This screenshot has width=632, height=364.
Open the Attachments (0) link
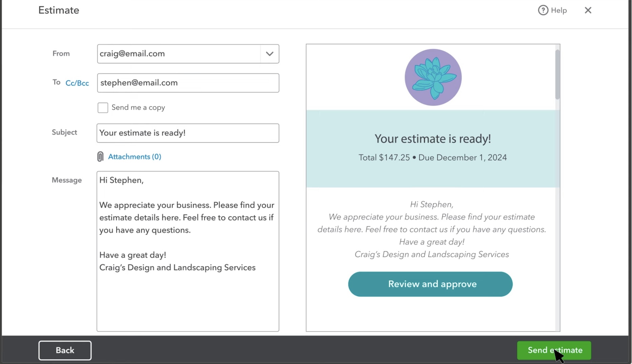click(135, 156)
